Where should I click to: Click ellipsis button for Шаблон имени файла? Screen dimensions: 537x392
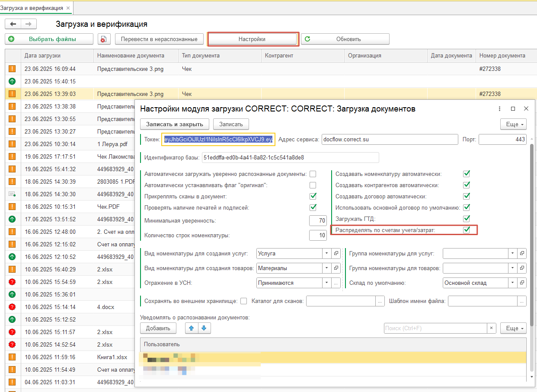point(522,301)
